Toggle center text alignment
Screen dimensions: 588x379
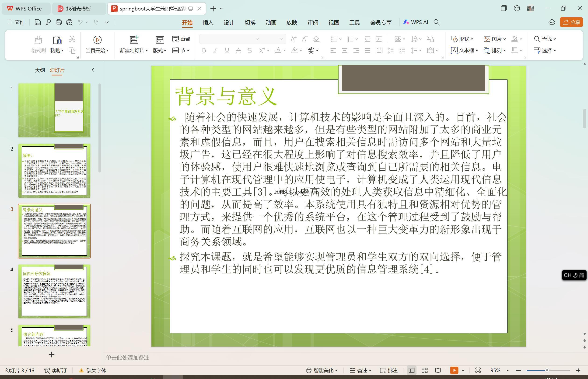(x=344, y=50)
